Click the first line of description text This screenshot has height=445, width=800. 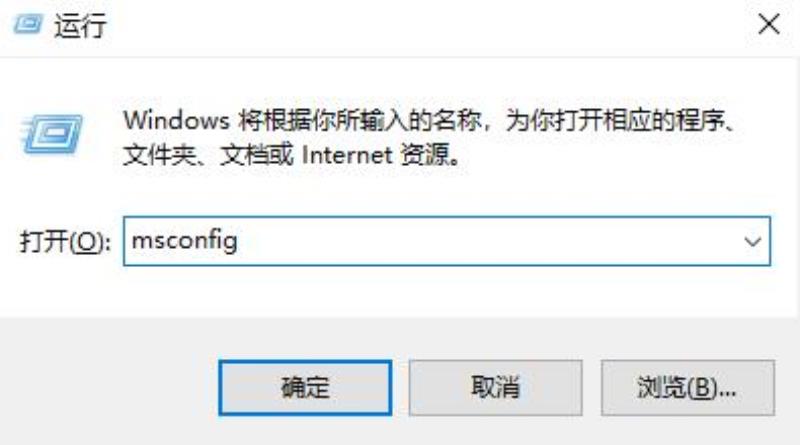point(430,121)
